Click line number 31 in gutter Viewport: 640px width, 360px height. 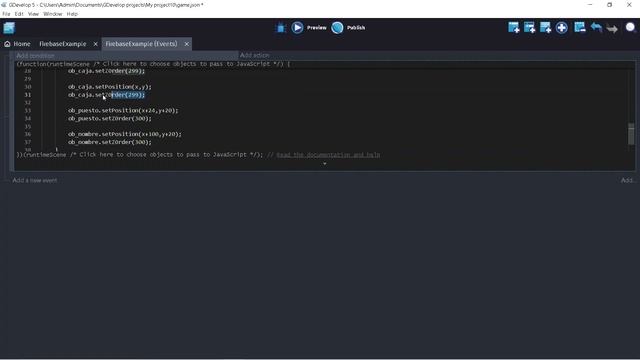[x=27, y=95]
